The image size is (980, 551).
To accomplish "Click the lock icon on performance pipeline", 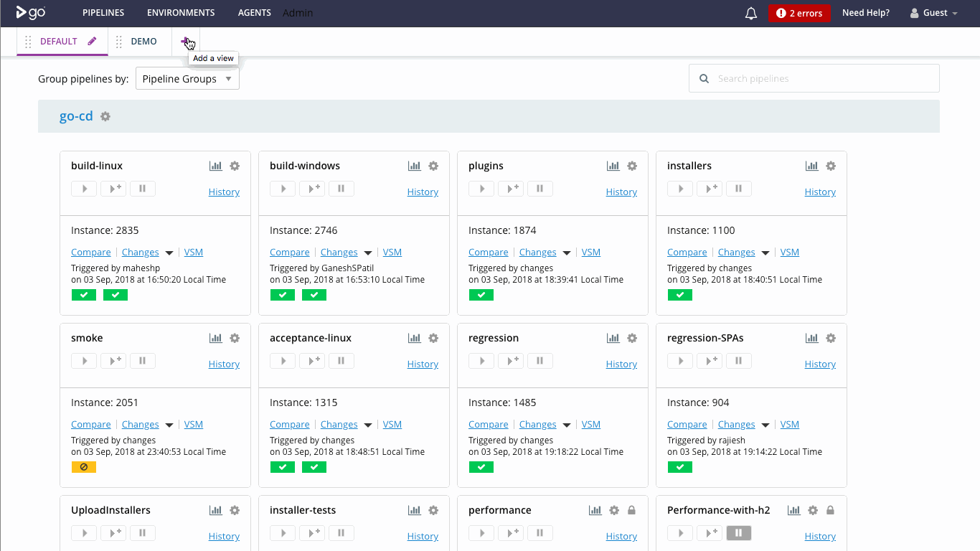I will (631, 510).
